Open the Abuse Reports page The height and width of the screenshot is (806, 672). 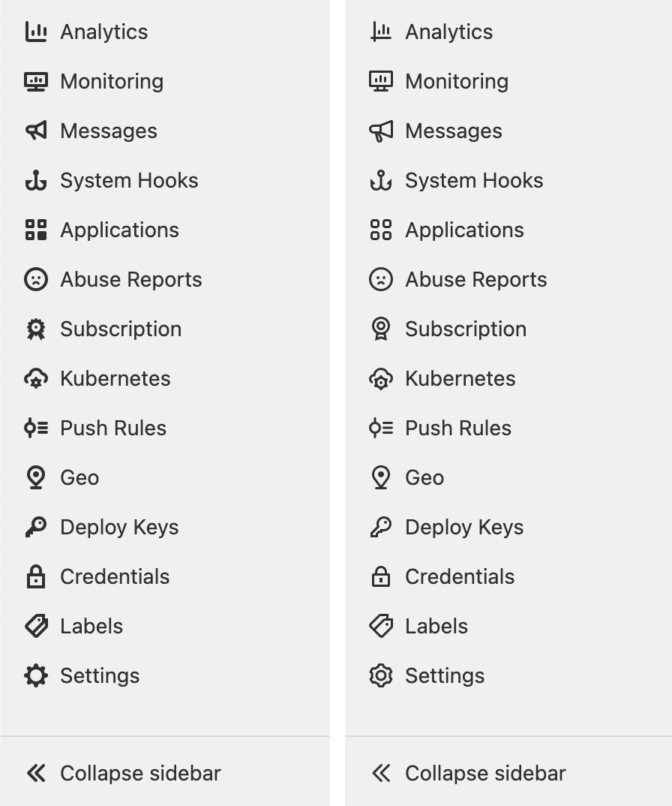click(x=131, y=279)
